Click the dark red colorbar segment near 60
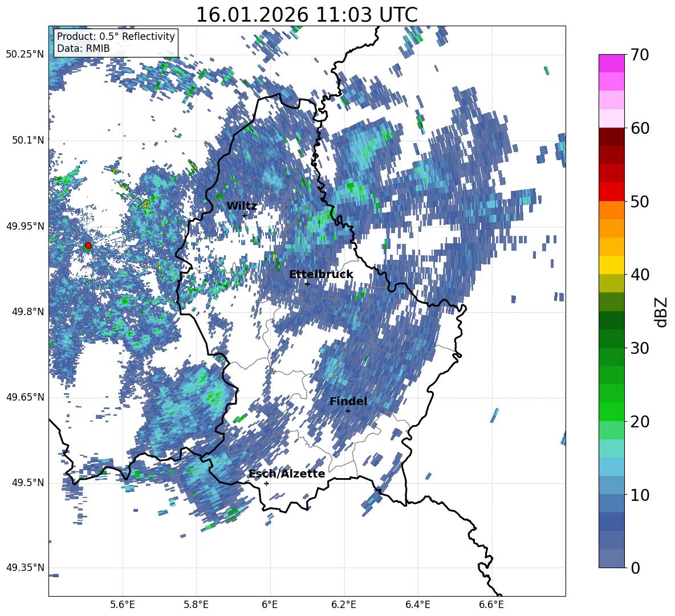Screen dimensions: 675x616 pos(611,137)
